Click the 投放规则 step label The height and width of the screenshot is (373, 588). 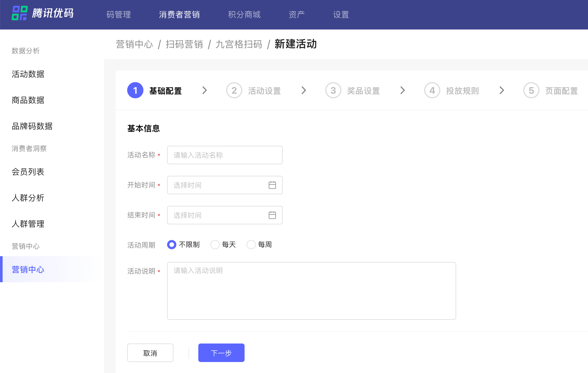463,91
